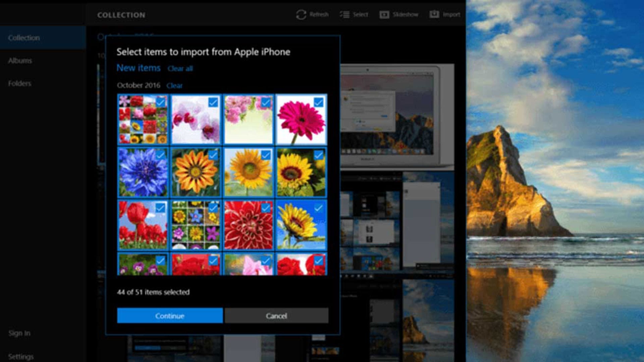The image size is (644, 362).
Task: Open the Albums section in sidebar
Action: (20, 61)
